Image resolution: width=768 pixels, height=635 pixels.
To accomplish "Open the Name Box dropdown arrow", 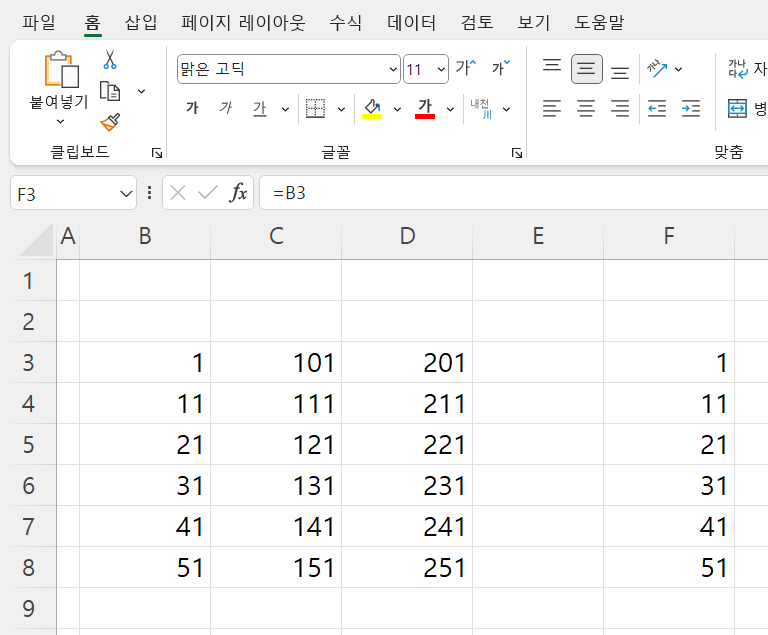I will click(x=126, y=194).
